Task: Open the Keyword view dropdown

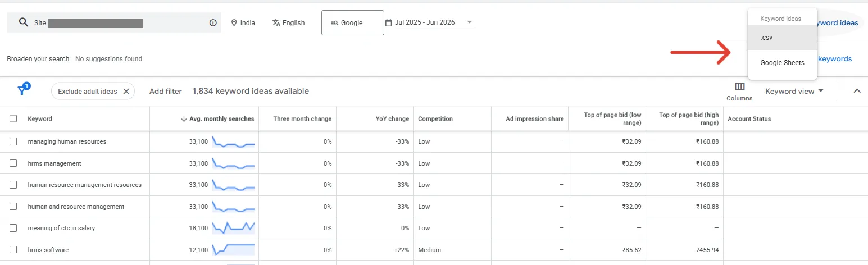Action: click(x=794, y=91)
